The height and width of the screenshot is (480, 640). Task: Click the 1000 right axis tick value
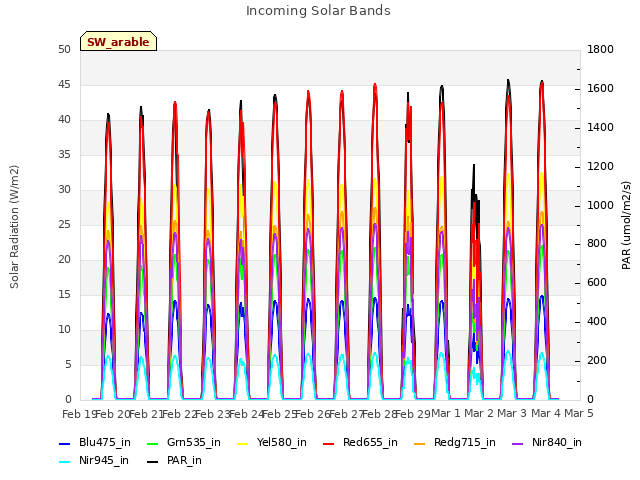coord(600,205)
